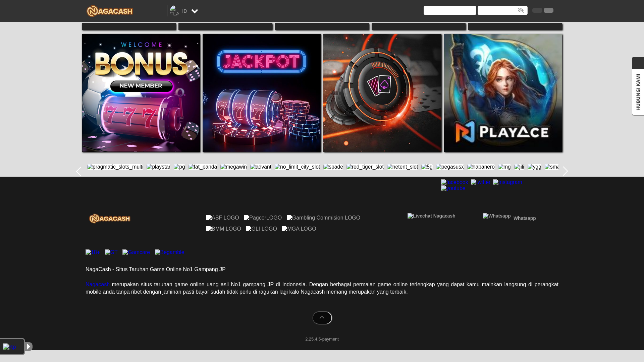Click the Nagacash logo in header

(x=110, y=11)
